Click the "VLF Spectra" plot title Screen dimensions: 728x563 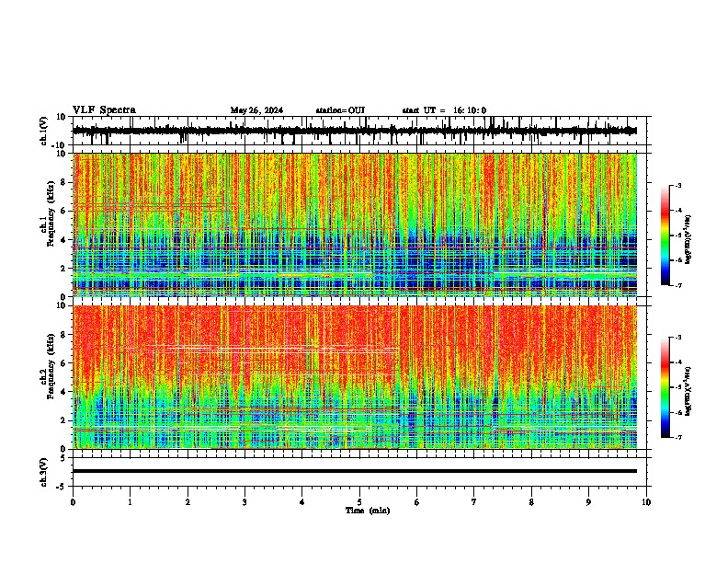pos(104,110)
